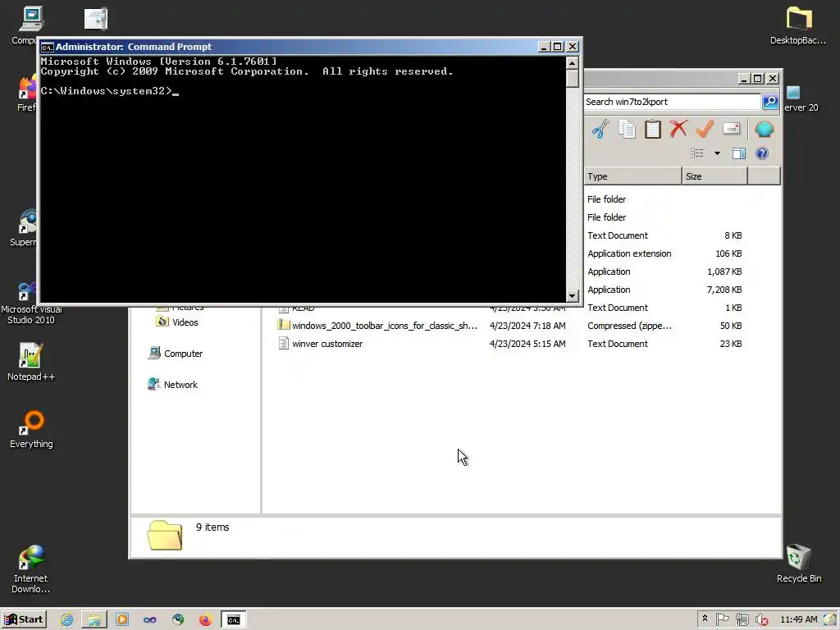Screen dimensions: 840x630
Task: Click the Search win7to2kport field
Action: pos(672,102)
